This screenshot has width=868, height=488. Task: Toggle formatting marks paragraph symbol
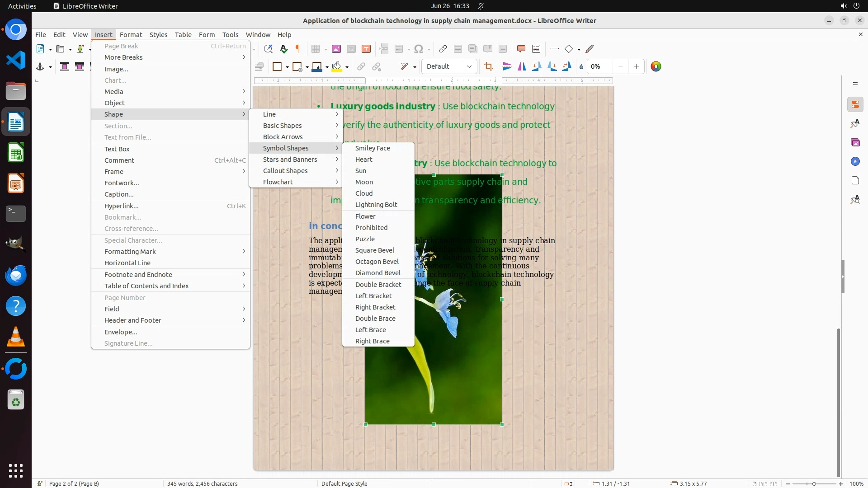(298, 49)
